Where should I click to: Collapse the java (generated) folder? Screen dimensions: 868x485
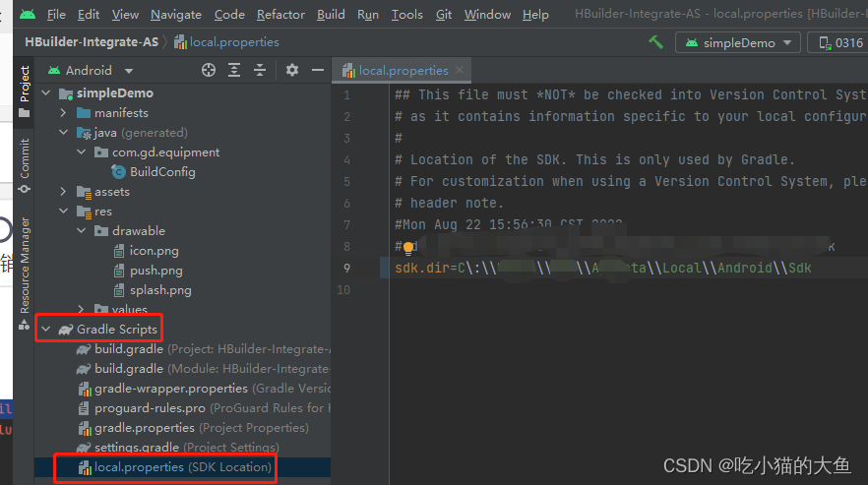pyautogui.click(x=64, y=133)
